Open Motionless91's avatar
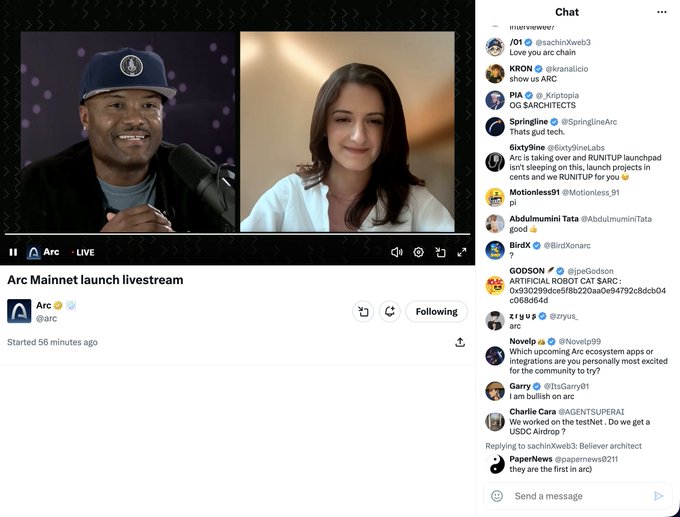 pyautogui.click(x=495, y=197)
